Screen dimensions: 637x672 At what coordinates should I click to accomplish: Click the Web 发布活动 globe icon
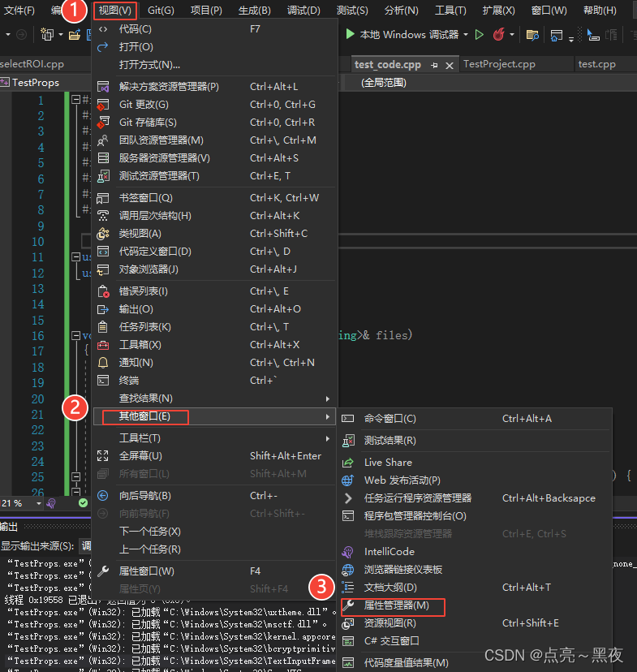[x=348, y=480]
